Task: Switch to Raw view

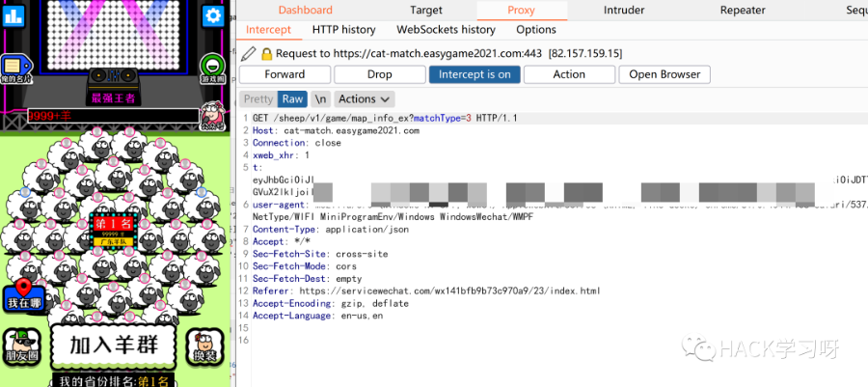Action: coord(292,99)
